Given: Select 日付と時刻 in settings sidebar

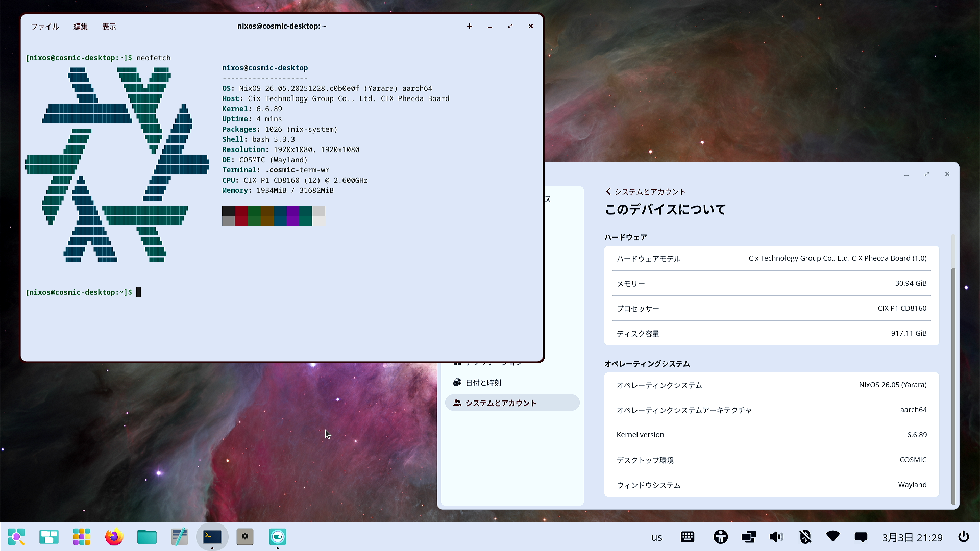Looking at the screenshot, I should 483,383.
